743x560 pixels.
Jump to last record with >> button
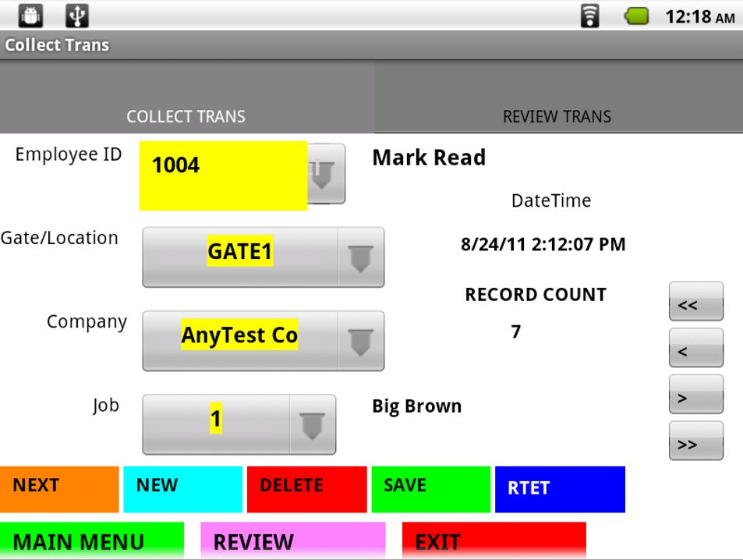pos(695,441)
